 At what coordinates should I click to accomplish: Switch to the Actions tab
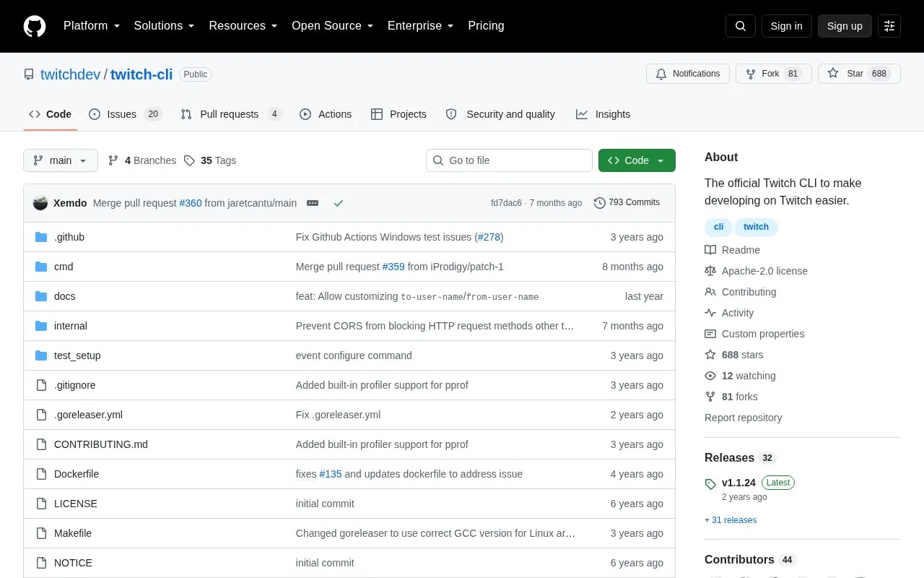(x=326, y=114)
